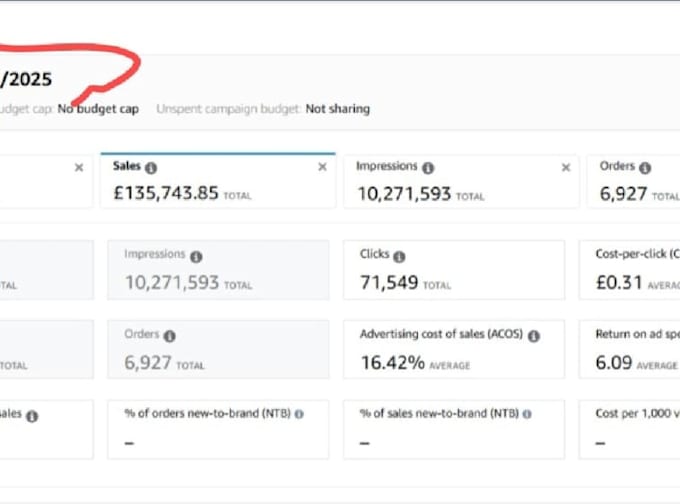Close the top Impressions metric card
Viewport: 680px width, 504px height.
click(566, 167)
